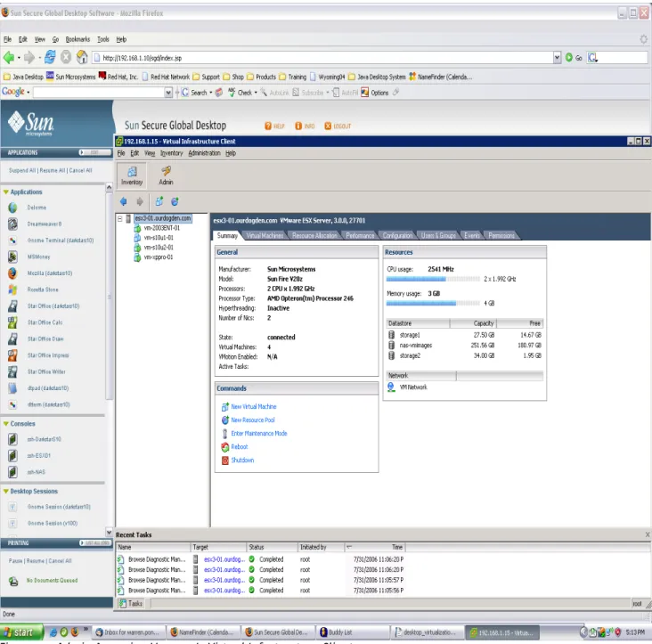This screenshot has width=652, height=644.
Task: Toggle the PRINTING list all jobs switch
Action: click(94, 543)
